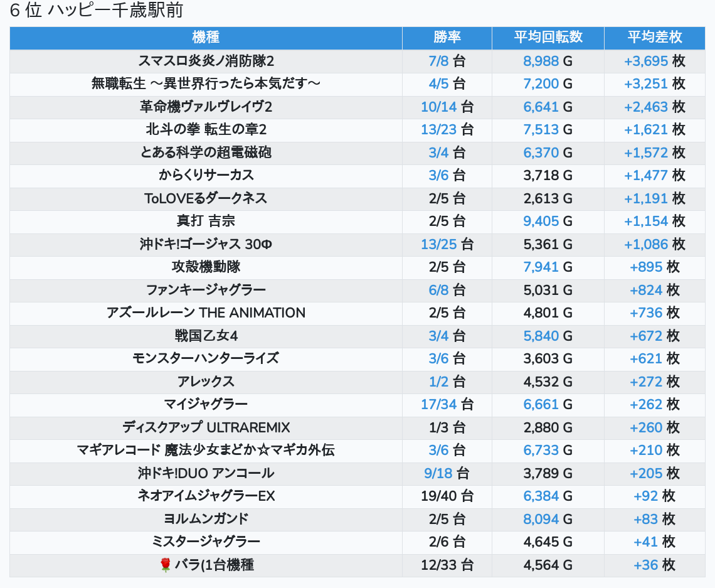The image size is (715, 588).
Task: Click the 機種 column header
Action: click(206, 37)
